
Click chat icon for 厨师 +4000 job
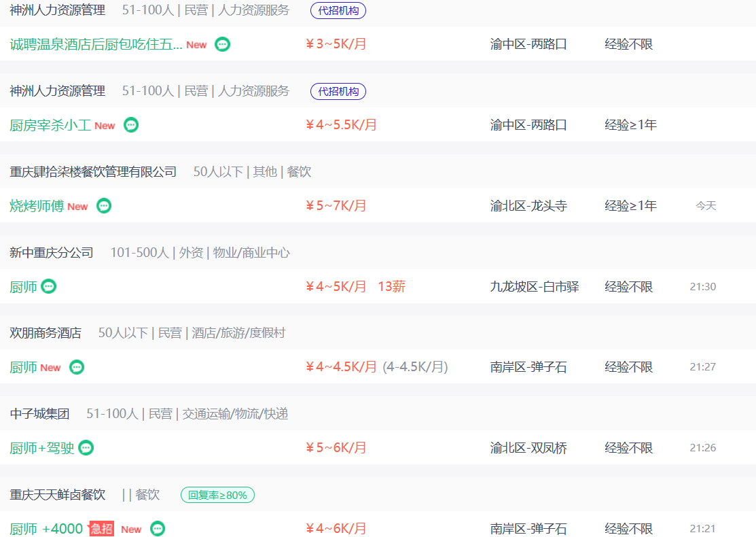(x=158, y=529)
